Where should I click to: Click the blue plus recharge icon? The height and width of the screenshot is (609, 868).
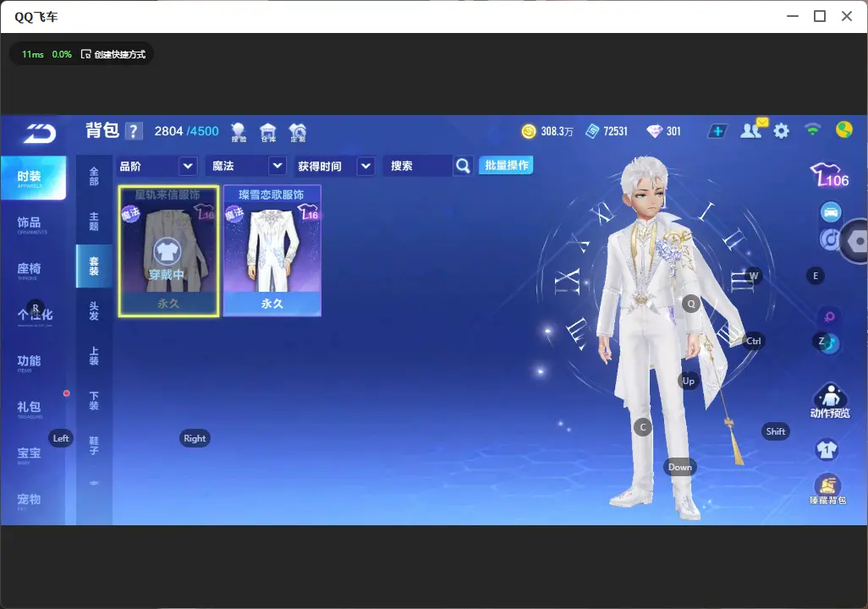click(x=717, y=131)
